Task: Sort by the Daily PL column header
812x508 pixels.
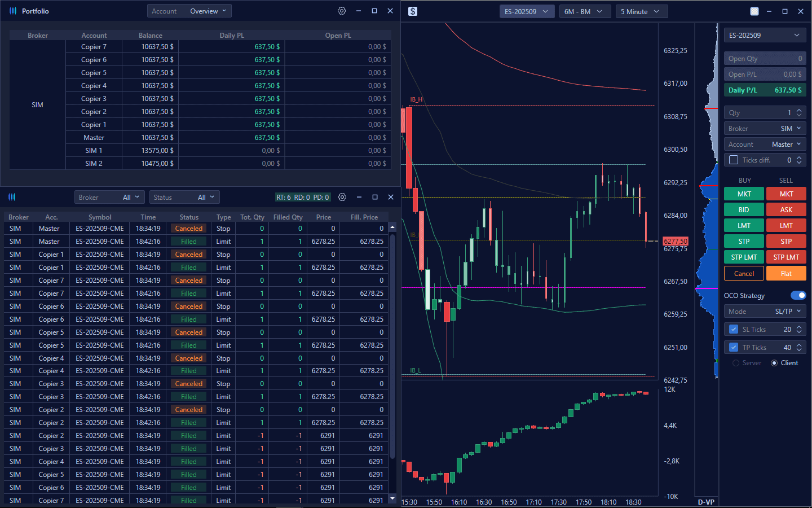Action: pyautogui.click(x=231, y=35)
